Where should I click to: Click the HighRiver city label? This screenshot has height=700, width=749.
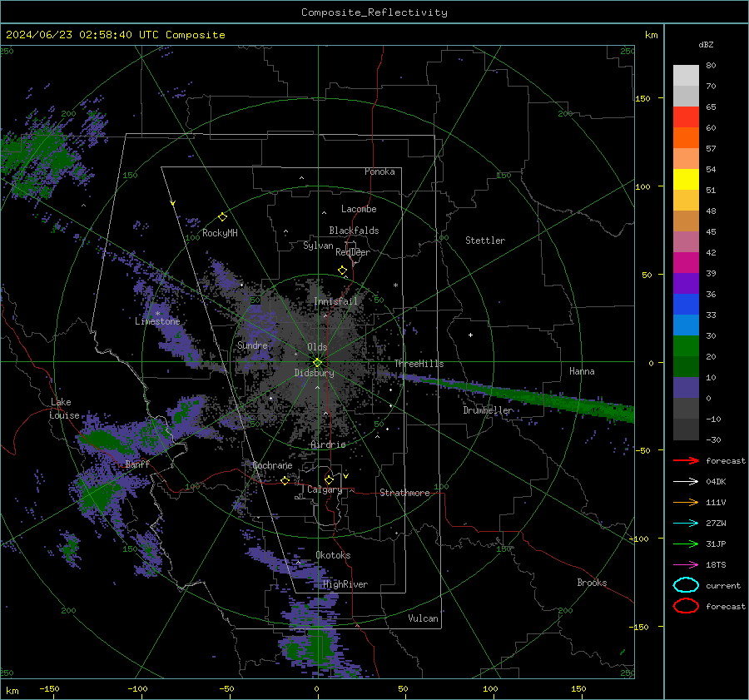point(345,584)
